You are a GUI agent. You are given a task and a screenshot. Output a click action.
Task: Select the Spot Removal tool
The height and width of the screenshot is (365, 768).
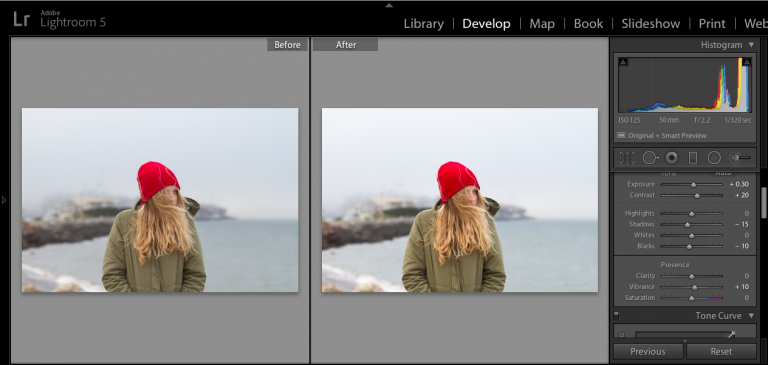650,158
